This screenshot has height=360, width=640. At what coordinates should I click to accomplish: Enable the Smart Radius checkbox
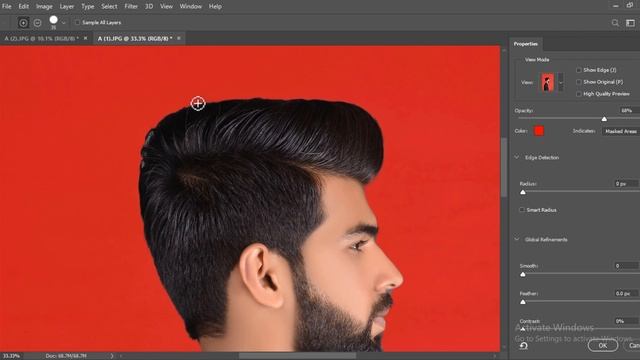(x=522, y=210)
